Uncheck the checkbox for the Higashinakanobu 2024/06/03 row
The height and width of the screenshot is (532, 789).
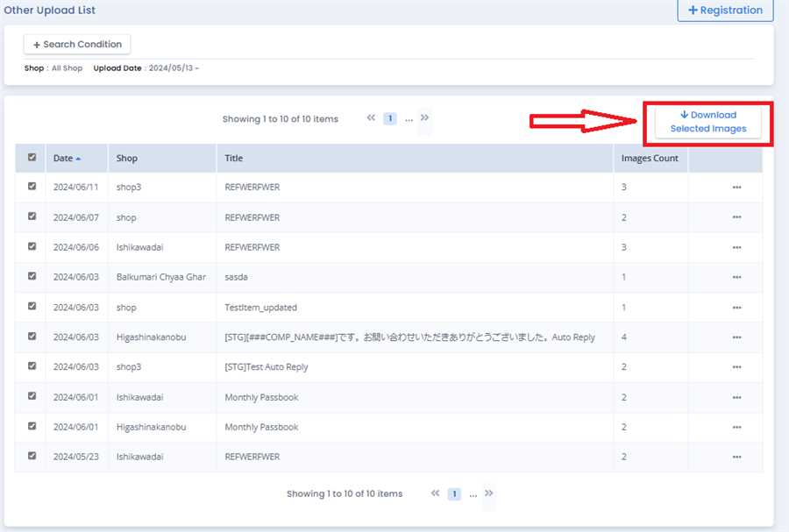click(32, 336)
